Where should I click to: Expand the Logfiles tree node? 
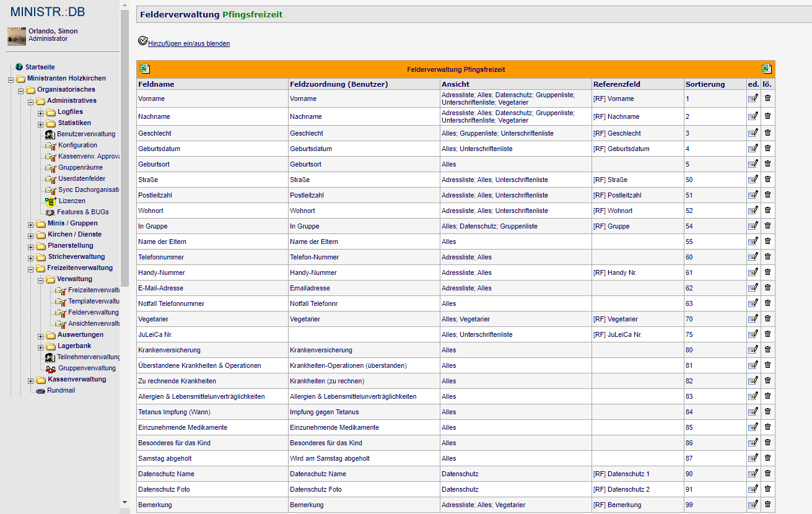pyautogui.click(x=41, y=112)
